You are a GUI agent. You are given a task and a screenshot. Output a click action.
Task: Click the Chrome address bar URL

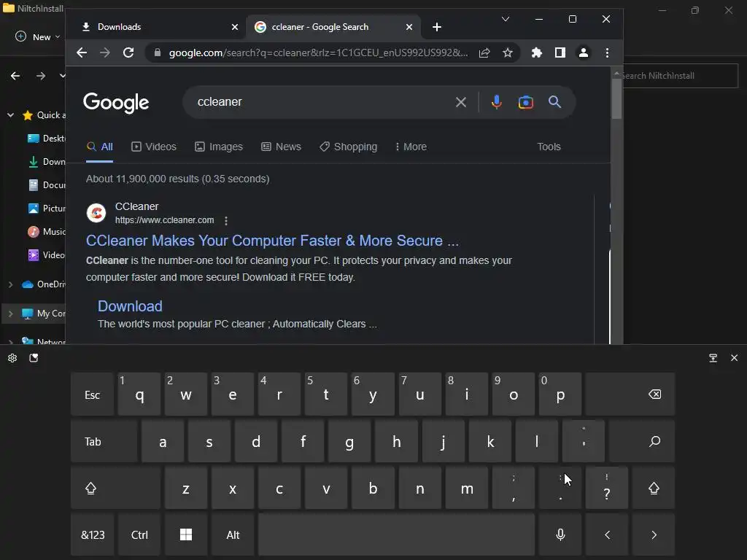318,52
